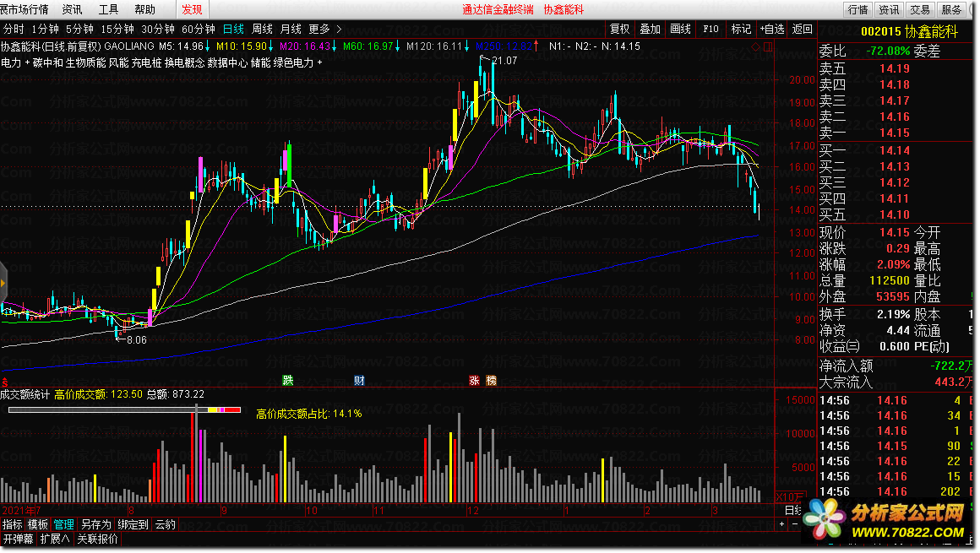Add stock via +自选 button
Screen dimensions: 980x553
click(x=772, y=30)
